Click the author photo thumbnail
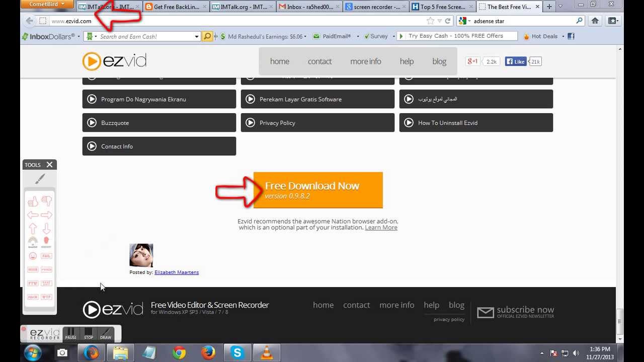The image size is (644, 362). [x=141, y=255]
